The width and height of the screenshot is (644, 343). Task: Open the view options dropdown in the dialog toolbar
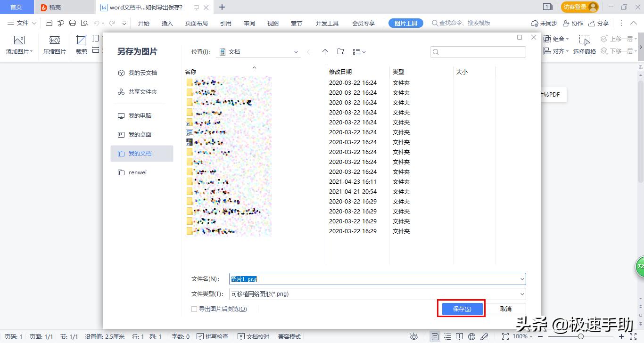point(358,52)
